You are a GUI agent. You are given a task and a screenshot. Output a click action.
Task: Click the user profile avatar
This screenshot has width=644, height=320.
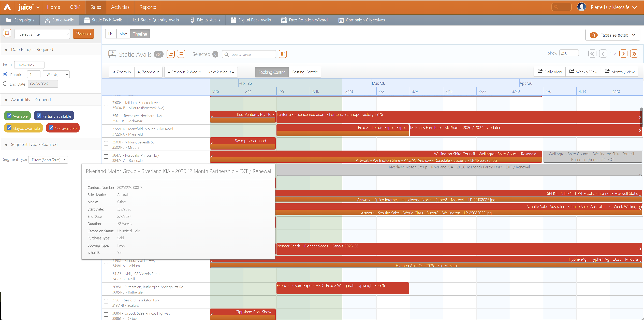[x=581, y=7]
